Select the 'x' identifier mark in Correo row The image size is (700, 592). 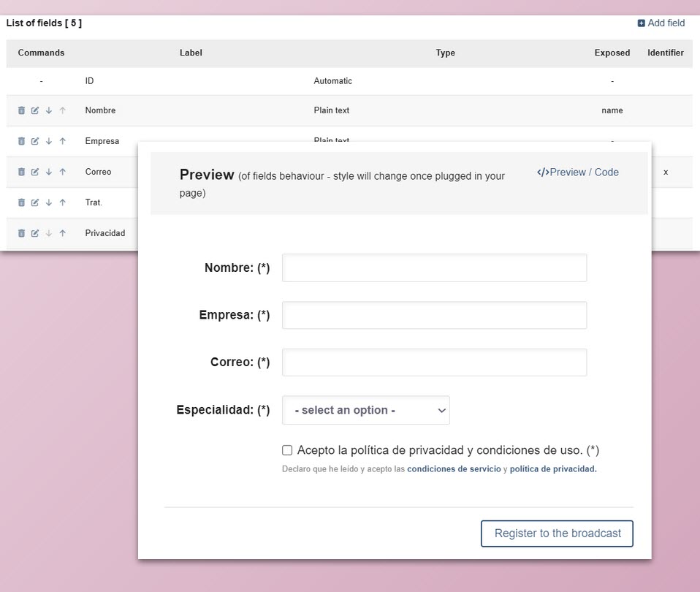[666, 172]
